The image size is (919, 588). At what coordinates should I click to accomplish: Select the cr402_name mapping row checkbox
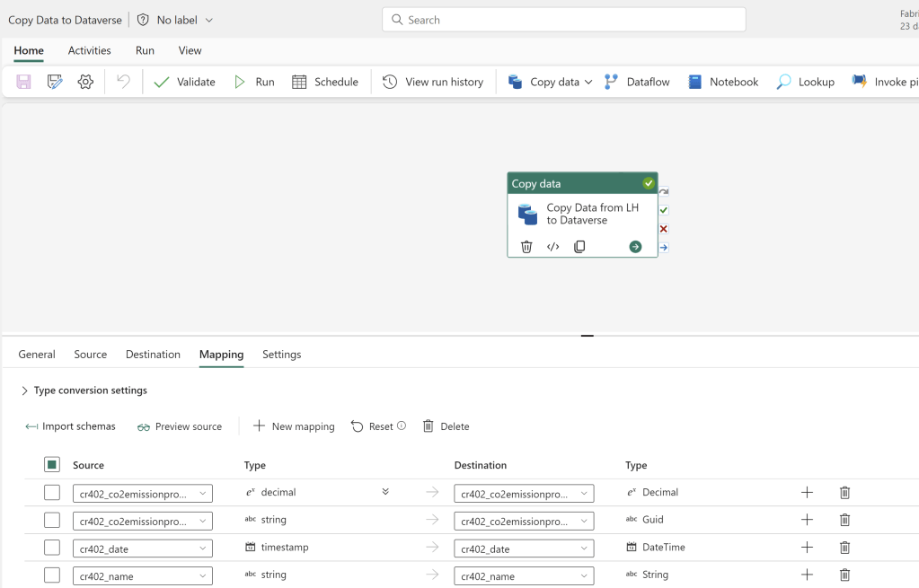pyautogui.click(x=52, y=575)
